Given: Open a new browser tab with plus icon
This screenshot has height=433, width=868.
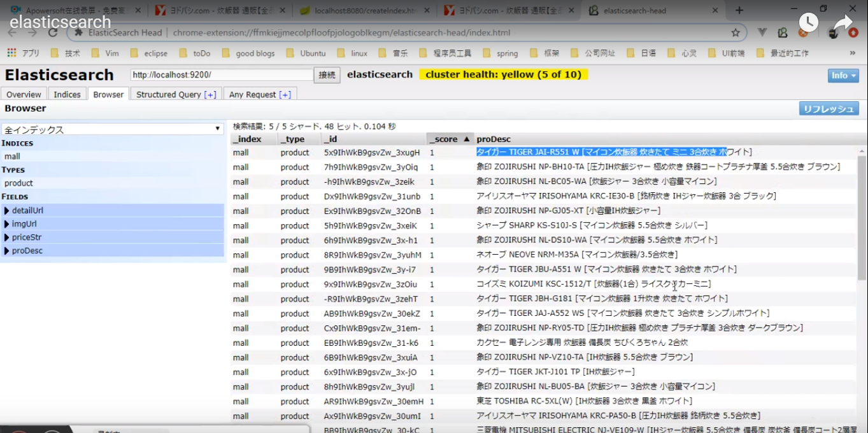Looking at the screenshot, I should 739,10.
